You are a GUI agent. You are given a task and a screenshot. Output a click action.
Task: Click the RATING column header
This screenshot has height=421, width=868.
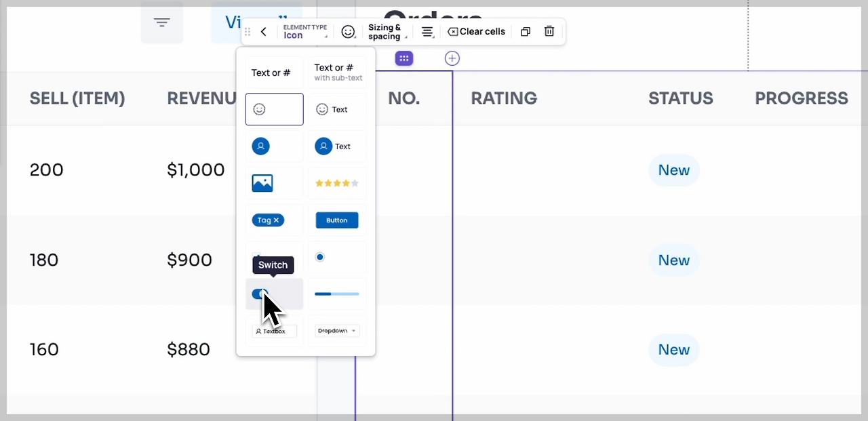pyautogui.click(x=504, y=98)
